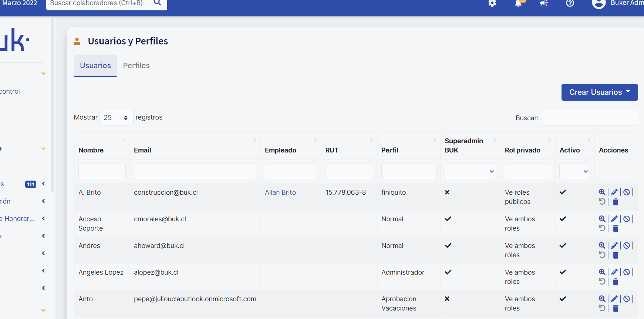Click the Buscar table search field
The height and width of the screenshot is (319, 644).
point(590,118)
